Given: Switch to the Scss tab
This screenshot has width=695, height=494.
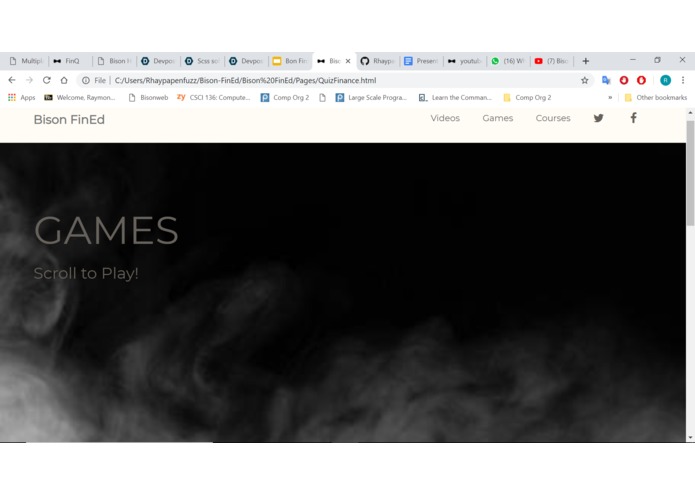Looking at the screenshot, I should 203,61.
